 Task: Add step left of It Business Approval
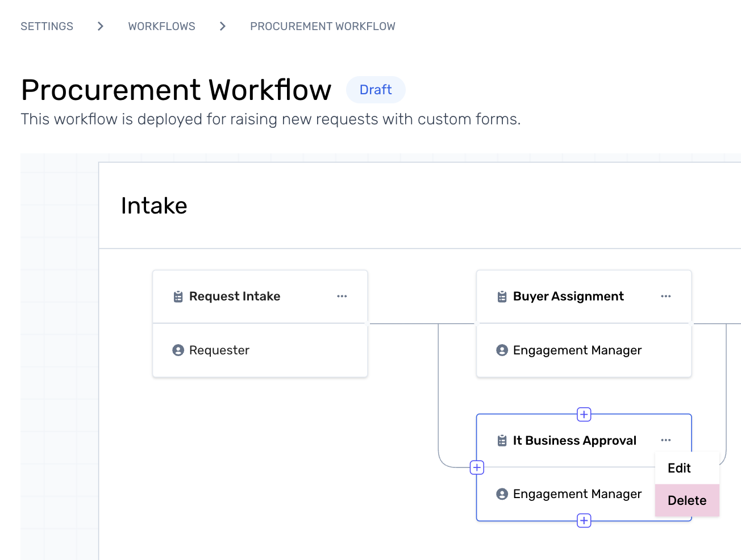point(477,467)
